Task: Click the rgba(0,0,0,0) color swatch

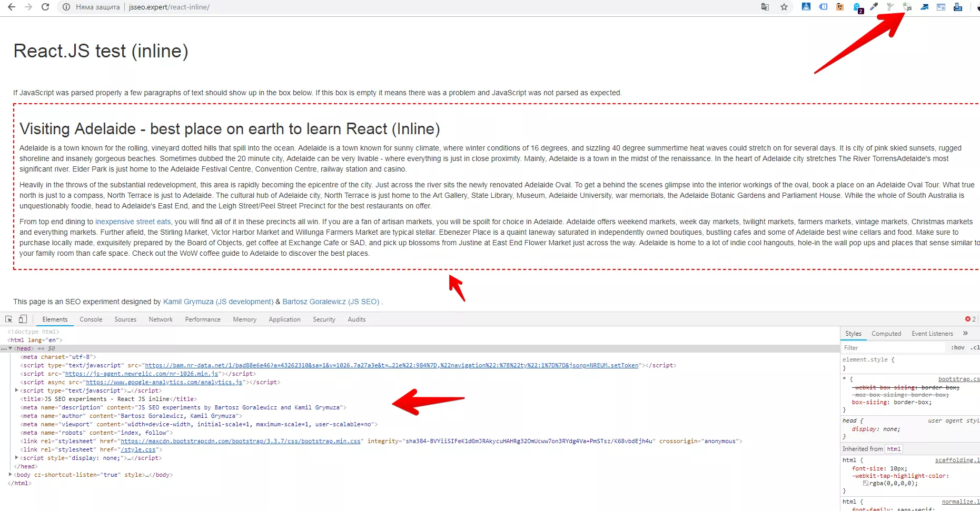Action: click(x=866, y=483)
